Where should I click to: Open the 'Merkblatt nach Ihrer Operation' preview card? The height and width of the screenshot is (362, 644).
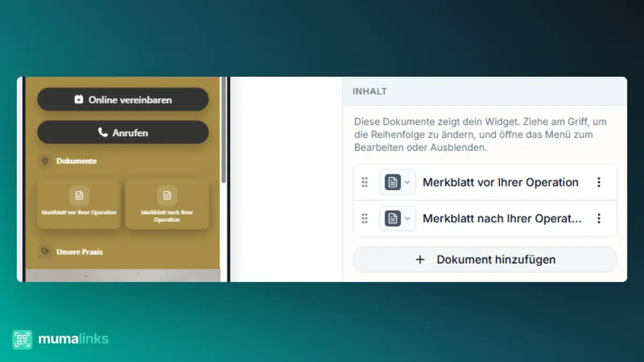(x=167, y=203)
